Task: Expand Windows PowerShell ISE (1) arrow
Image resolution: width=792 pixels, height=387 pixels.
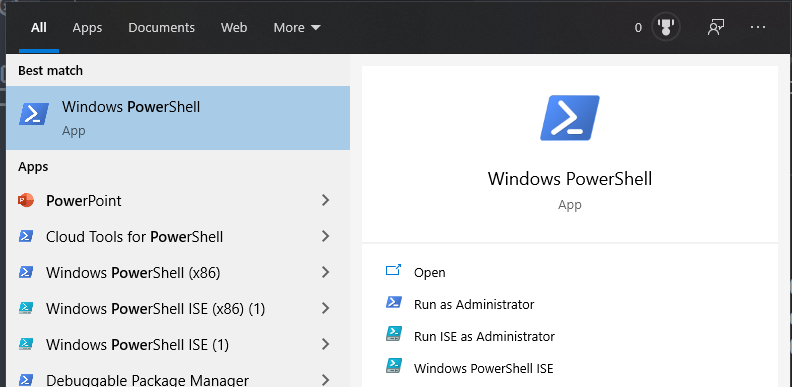Action: click(325, 345)
